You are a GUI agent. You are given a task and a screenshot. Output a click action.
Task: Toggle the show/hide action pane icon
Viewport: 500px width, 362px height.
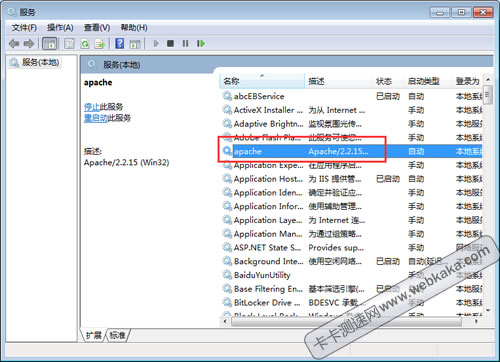[x=135, y=44]
